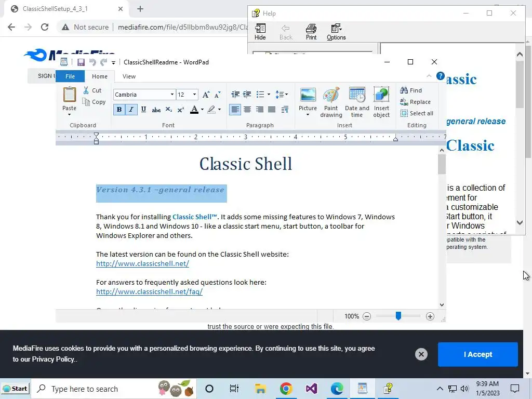Screen dimensions: 532x399
Task: Toggle Subscript formatting
Action: 169,109
